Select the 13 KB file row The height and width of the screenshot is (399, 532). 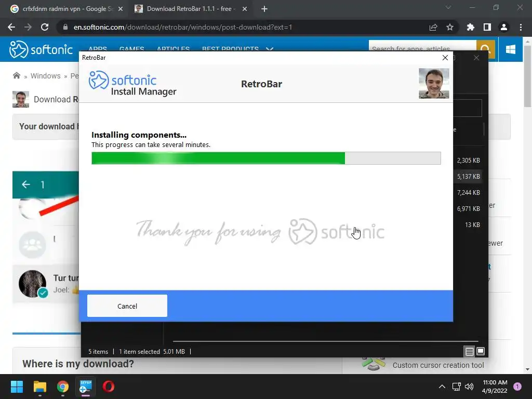click(468, 224)
